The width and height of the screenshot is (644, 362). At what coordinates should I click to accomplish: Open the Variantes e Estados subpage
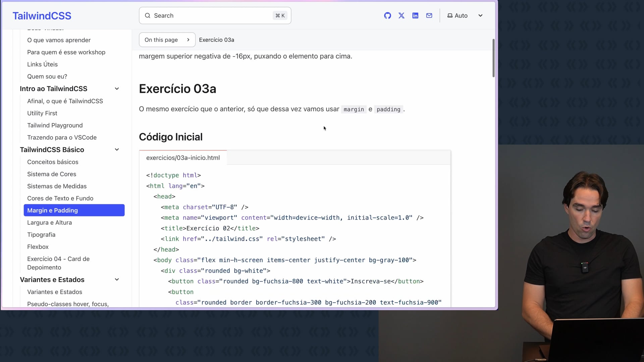(55, 292)
